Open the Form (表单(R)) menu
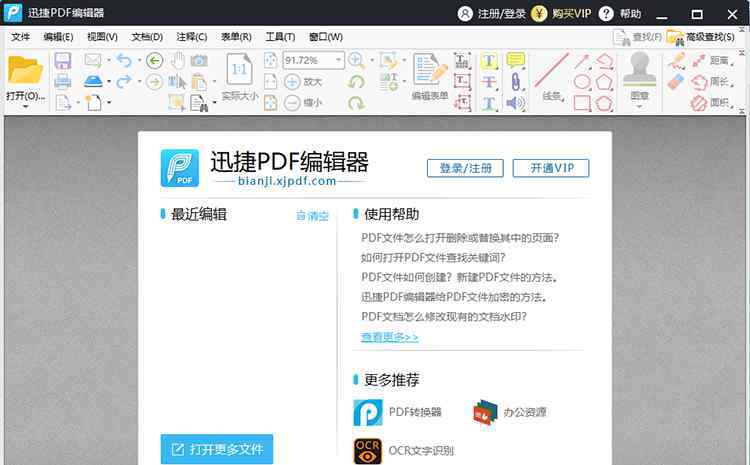 [236, 37]
